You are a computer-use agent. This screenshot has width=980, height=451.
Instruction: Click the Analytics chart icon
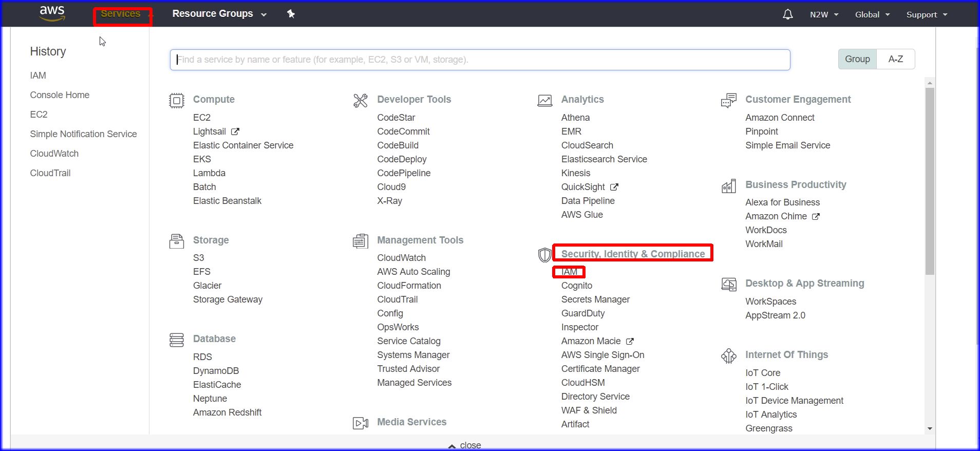tap(545, 100)
